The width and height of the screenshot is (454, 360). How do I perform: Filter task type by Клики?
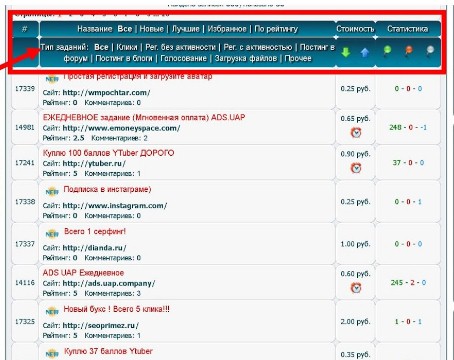(127, 47)
